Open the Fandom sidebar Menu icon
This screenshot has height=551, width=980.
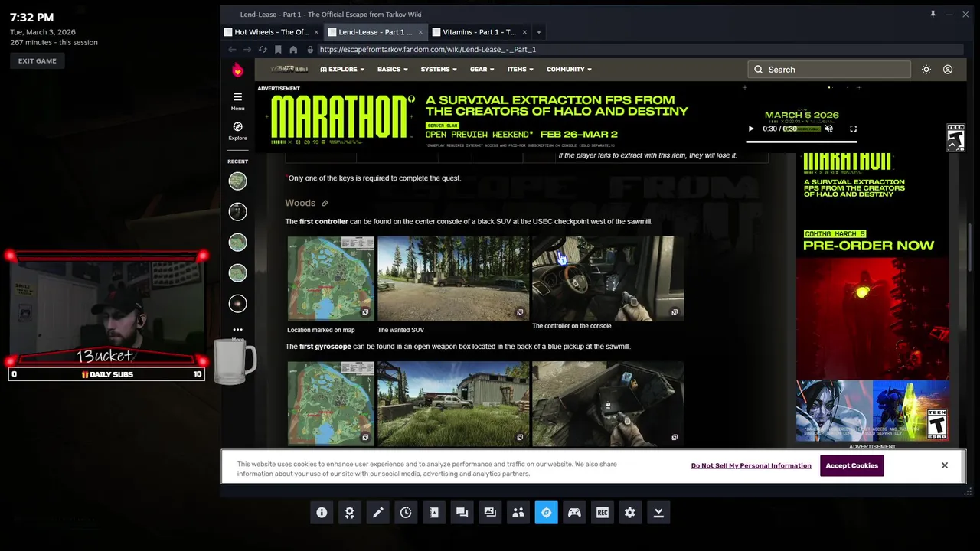(x=237, y=100)
